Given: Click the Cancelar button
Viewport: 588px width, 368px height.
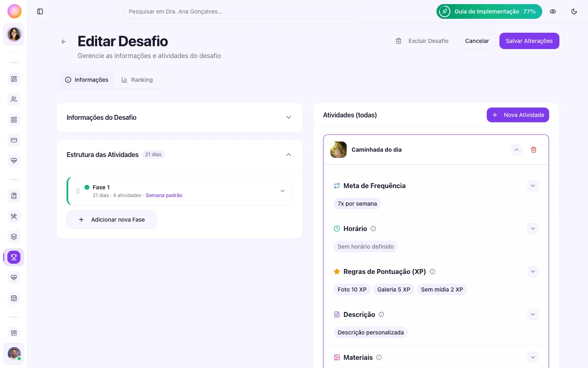Looking at the screenshot, I should click(477, 41).
